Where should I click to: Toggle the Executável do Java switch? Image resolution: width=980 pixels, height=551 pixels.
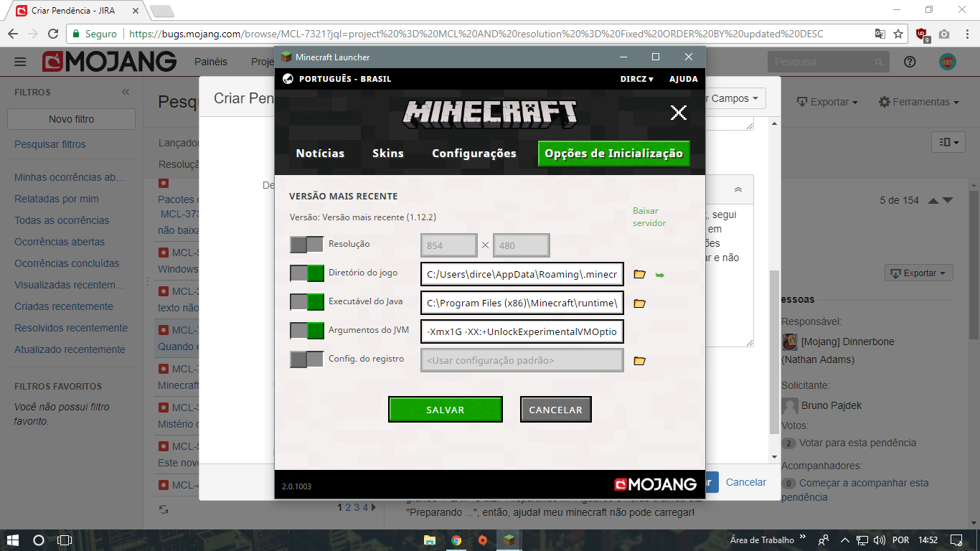coord(307,302)
